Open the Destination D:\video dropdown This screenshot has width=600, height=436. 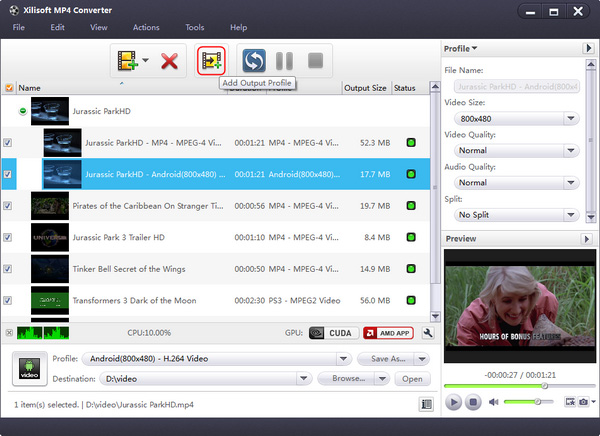click(x=303, y=379)
